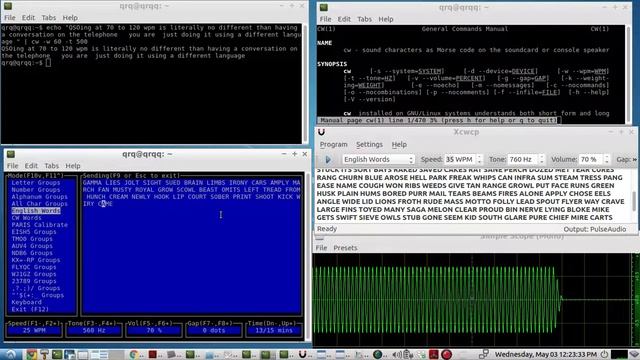The image size is (640, 360).
Task: Click the Tone 760 Hz field
Action: [x=522, y=159]
